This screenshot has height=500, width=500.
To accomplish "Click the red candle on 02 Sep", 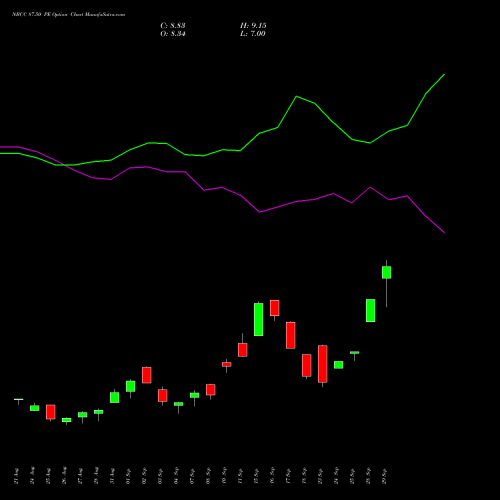I will point(147,375).
